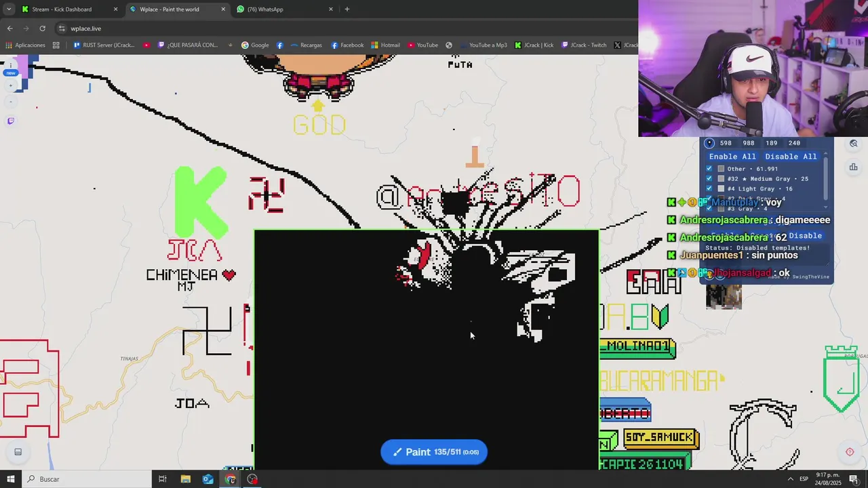Viewport: 868px width, 488px height.
Task: Zoom in the map with plus button
Action: 10,86
